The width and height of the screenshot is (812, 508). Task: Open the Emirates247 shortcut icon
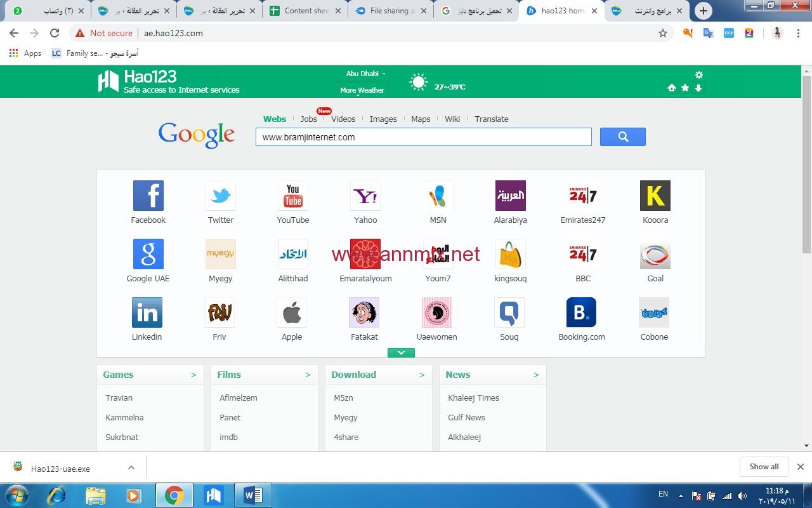coord(583,196)
